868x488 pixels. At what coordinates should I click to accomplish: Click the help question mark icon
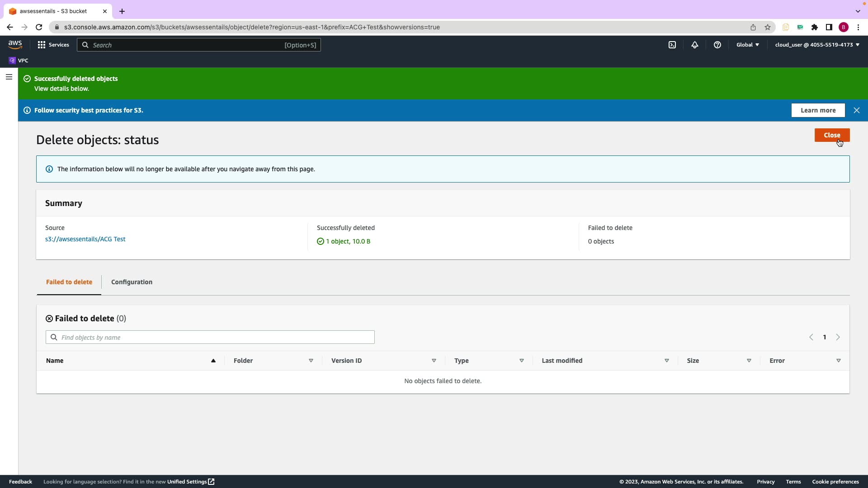coord(717,45)
